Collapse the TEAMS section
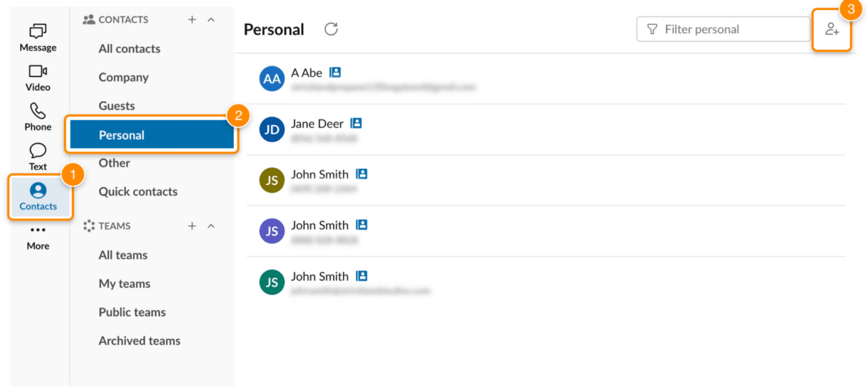This screenshot has height=392, width=868. [x=211, y=226]
